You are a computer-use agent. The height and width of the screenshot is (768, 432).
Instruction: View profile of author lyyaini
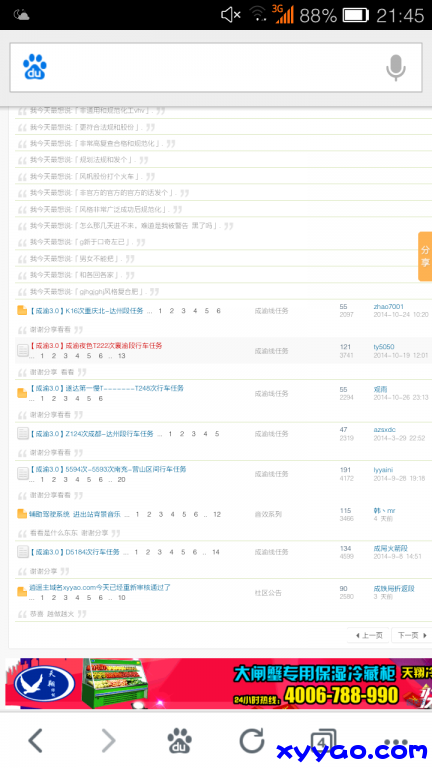383,470
